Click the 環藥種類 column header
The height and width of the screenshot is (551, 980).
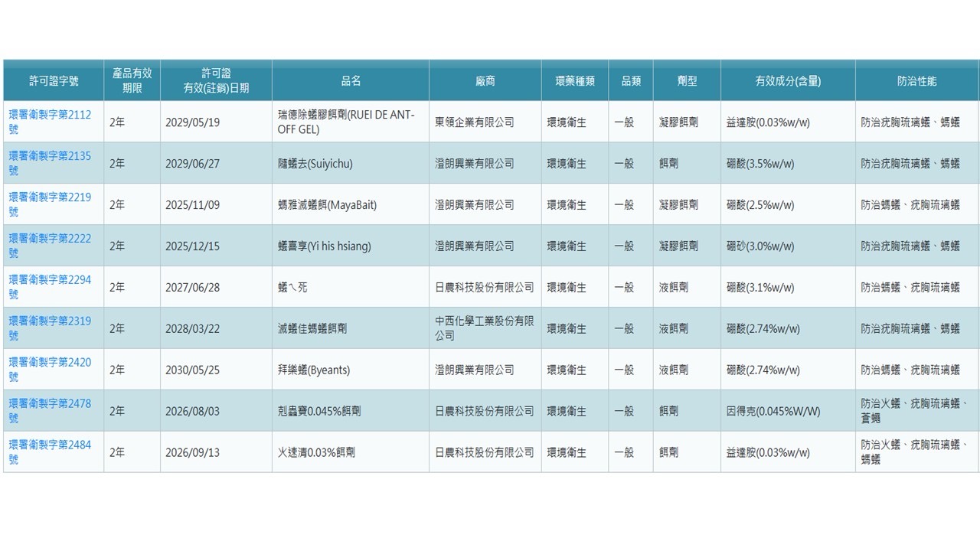click(574, 80)
